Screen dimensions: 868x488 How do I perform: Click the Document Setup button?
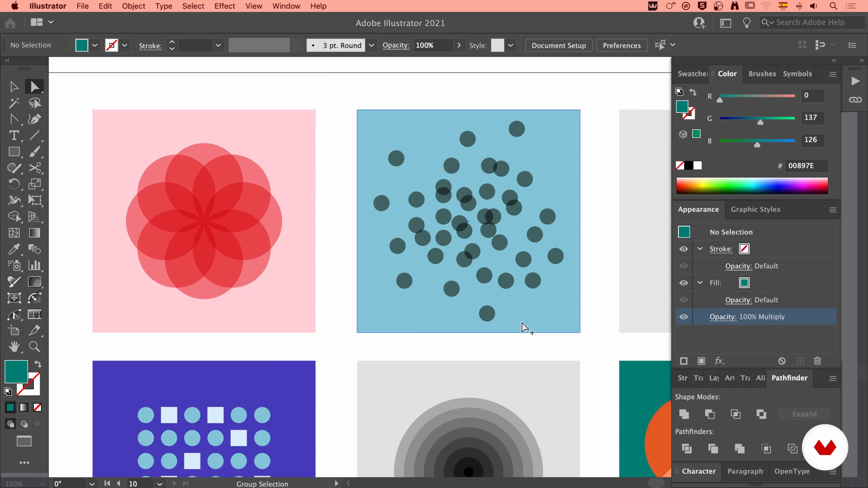(x=559, y=45)
